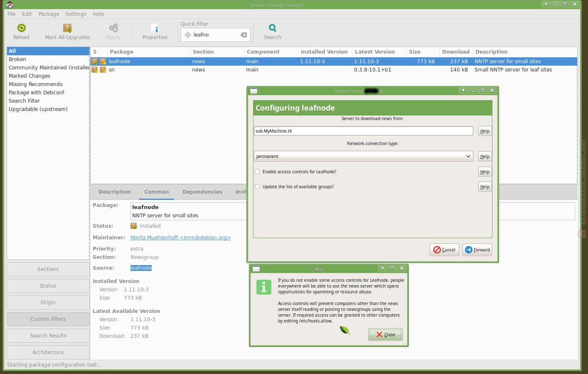Select the sn package row
588x374 pixels.
[334, 70]
